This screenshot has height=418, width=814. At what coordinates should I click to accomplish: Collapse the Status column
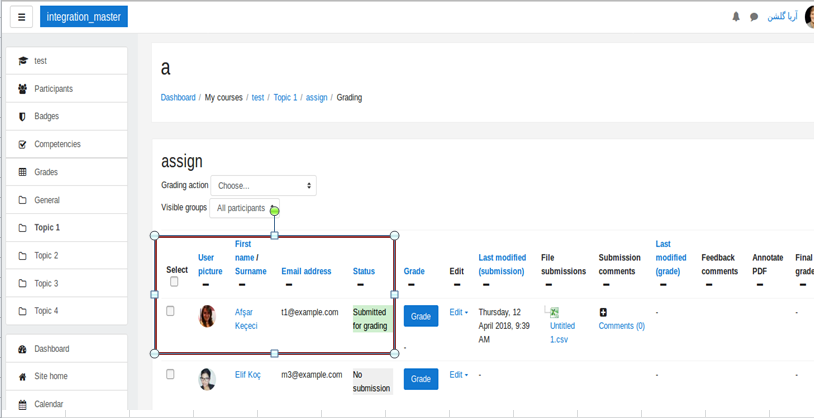(360, 285)
